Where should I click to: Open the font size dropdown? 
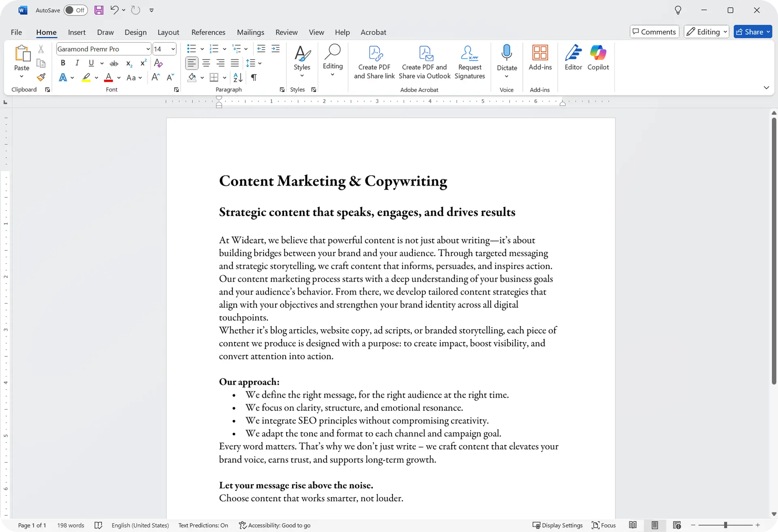(173, 49)
